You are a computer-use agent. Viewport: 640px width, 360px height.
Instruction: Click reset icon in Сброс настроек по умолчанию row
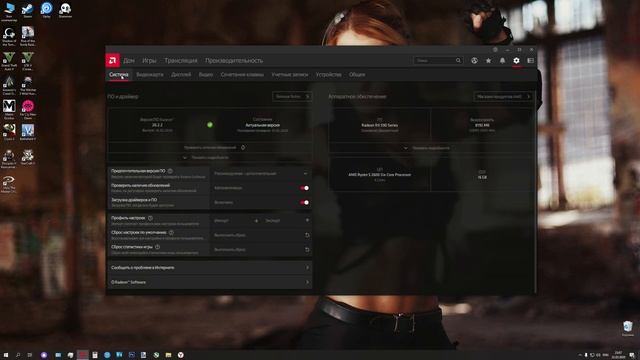307,235
